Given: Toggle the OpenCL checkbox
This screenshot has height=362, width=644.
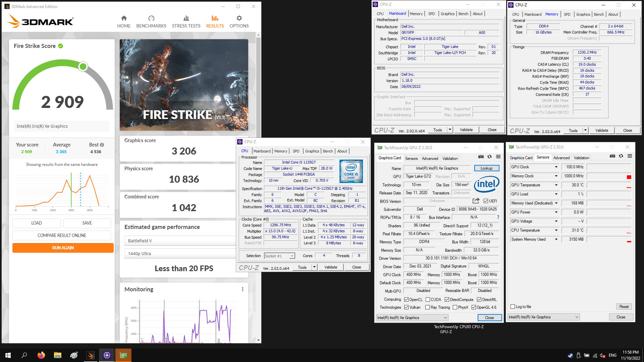Looking at the screenshot, I should coord(406,299).
